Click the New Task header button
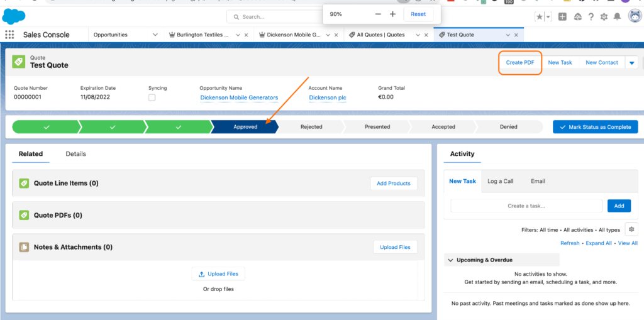The image size is (644, 320). coord(560,62)
